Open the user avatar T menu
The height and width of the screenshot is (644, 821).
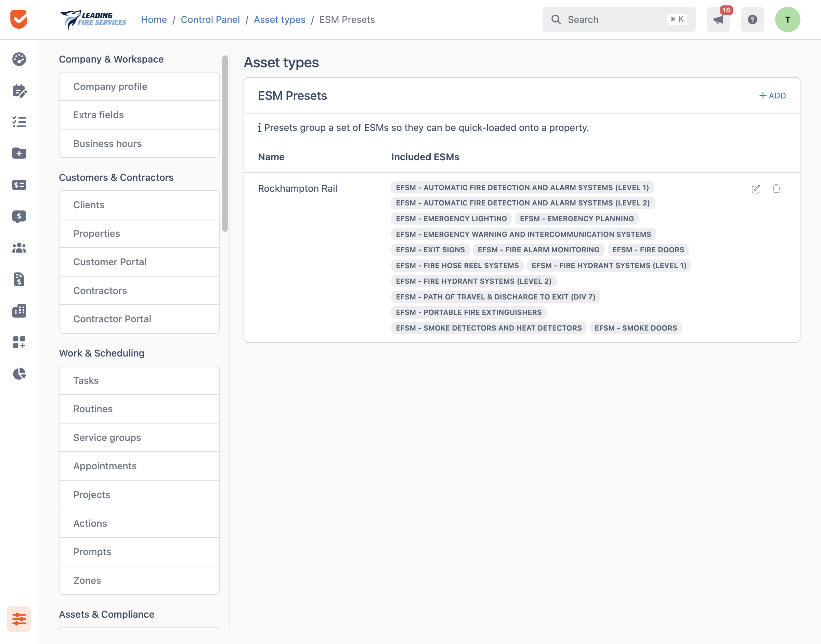787,19
